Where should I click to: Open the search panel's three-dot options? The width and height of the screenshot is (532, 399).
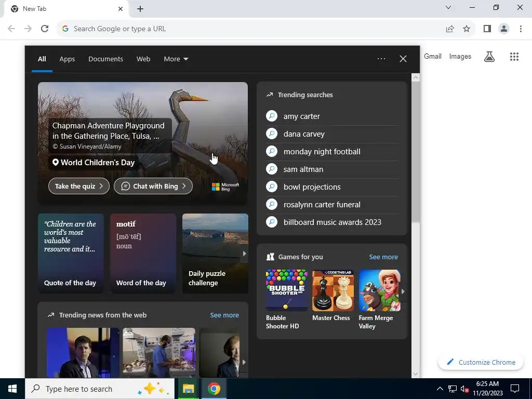tap(381, 59)
